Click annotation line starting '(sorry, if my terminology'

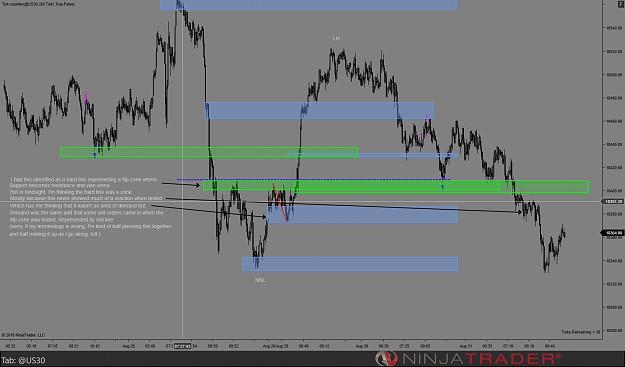point(90,226)
